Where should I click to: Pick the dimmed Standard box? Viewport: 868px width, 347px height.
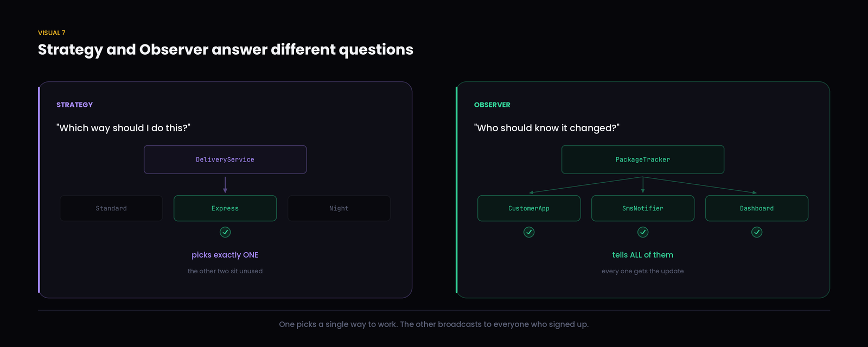(111, 208)
